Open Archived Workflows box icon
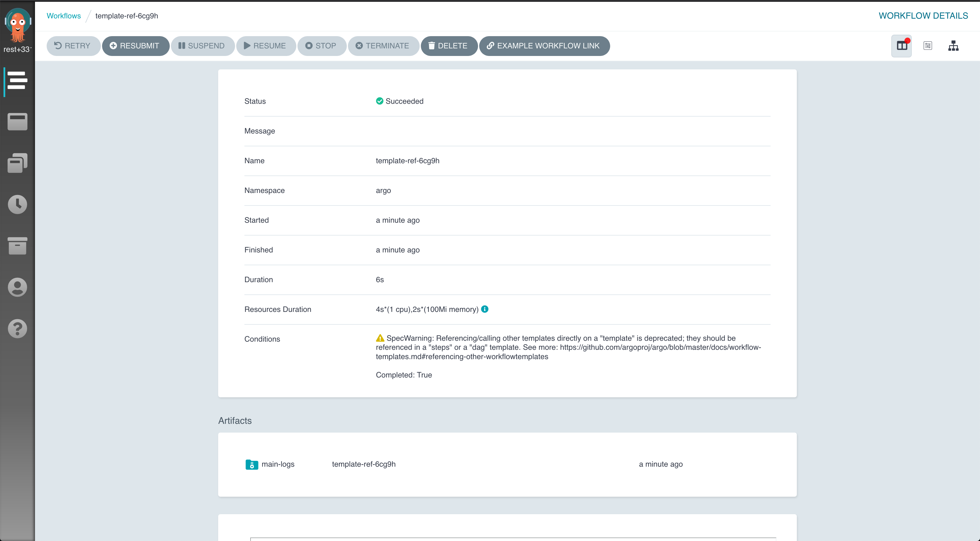Screen dimensions: 980x541 [x=17, y=246]
